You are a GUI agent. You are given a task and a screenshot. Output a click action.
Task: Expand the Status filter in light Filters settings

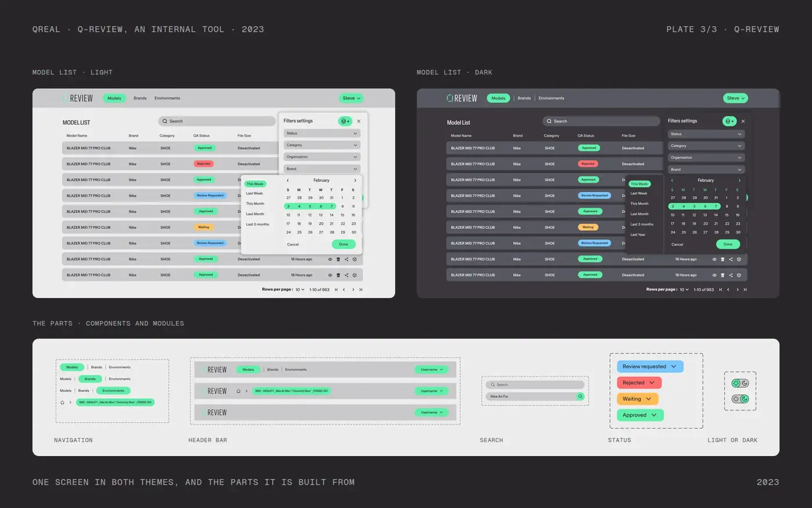click(322, 134)
